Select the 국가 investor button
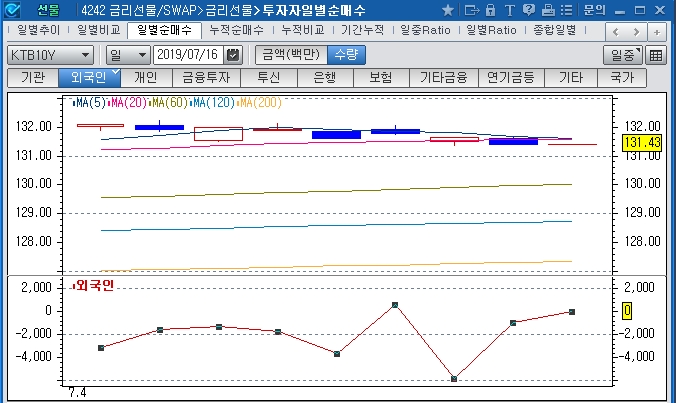The image size is (676, 403). pos(622,78)
